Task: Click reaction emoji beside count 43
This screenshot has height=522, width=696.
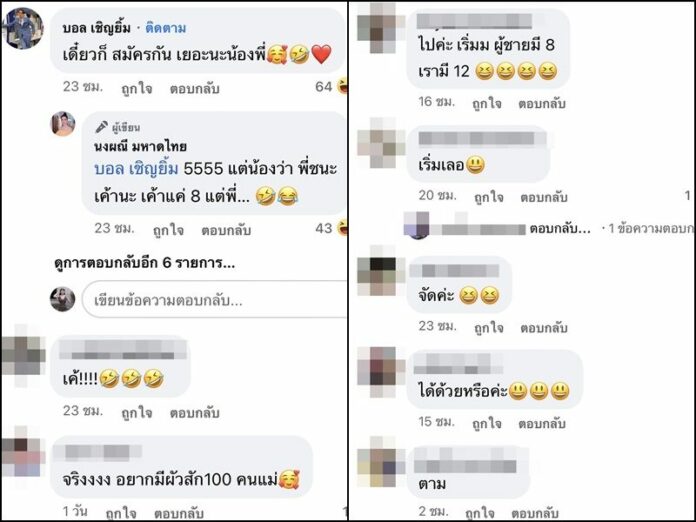Action: point(343,228)
